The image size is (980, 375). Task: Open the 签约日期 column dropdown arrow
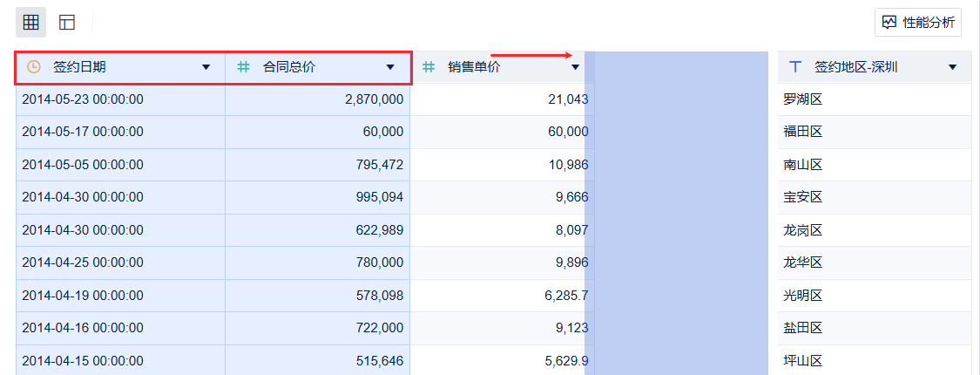coord(206,67)
